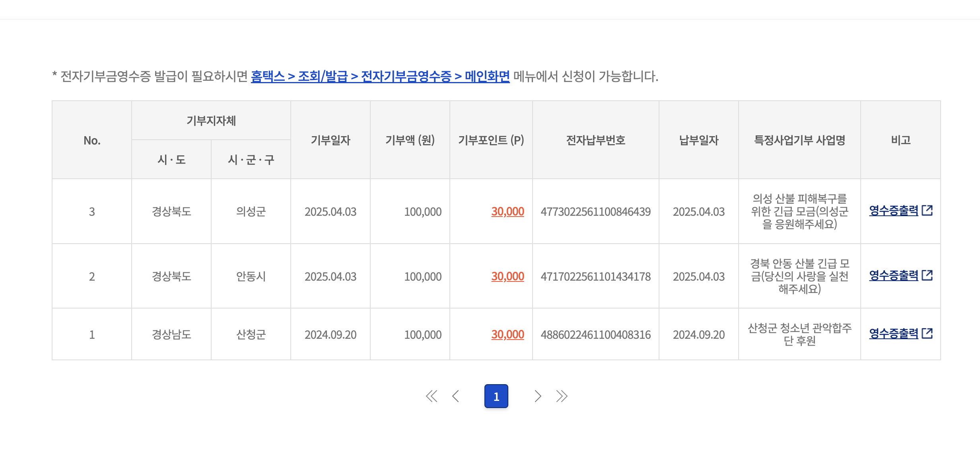980x461 pixels.
Task: Select page 1 pagination button
Action: pyautogui.click(x=496, y=396)
